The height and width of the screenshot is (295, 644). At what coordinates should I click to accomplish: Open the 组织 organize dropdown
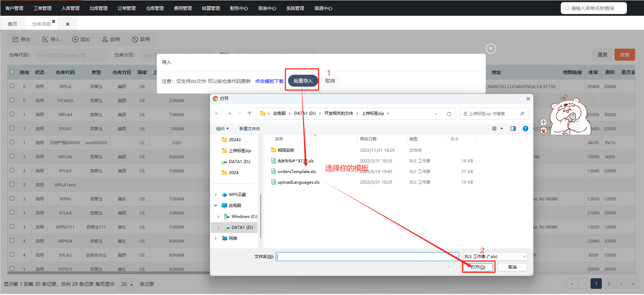pos(222,129)
